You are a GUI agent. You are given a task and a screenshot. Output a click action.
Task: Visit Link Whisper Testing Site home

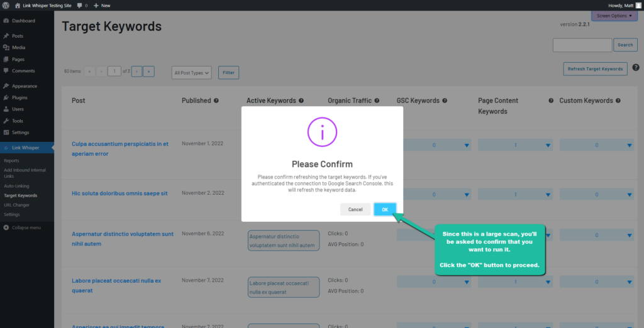[43, 5]
